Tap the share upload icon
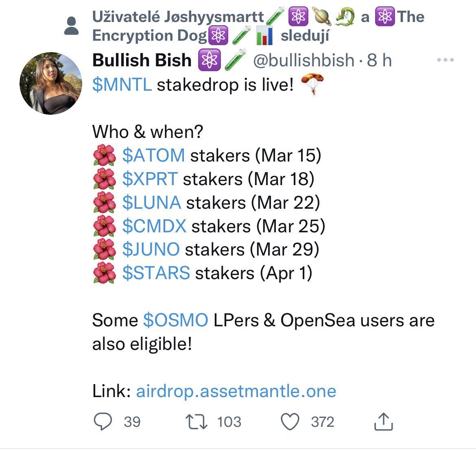The image size is (476, 450). [383, 422]
